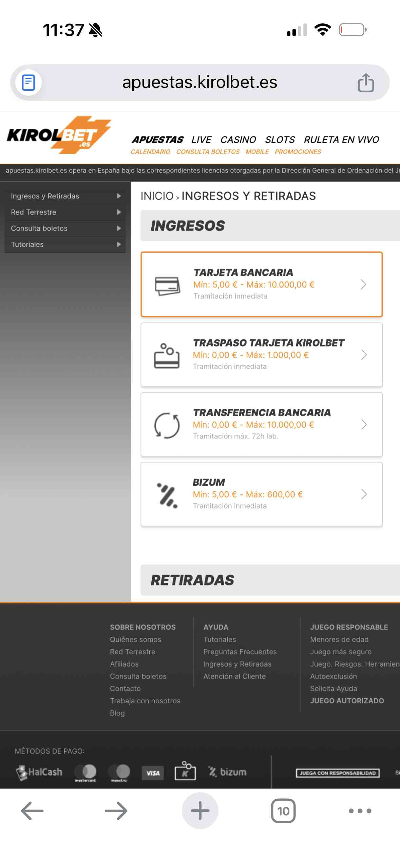This screenshot has width=400, height=868.
Task: Click the INGRESOS section header
Action: pos(270,226)
